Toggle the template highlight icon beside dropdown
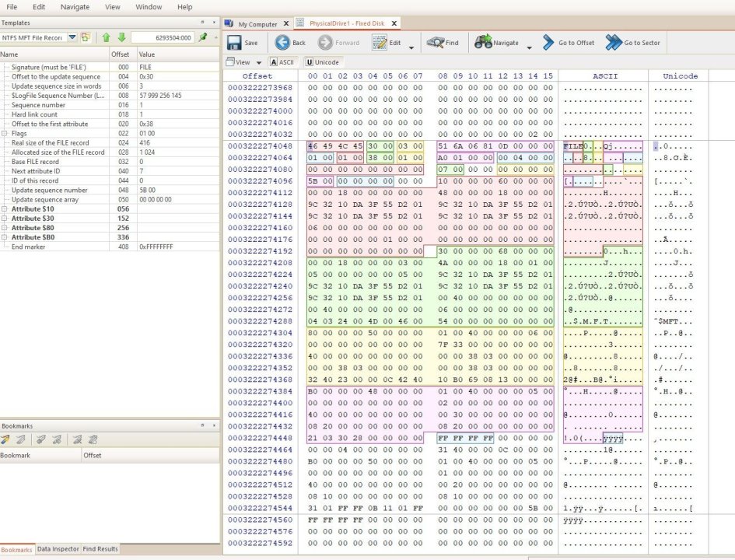 coord(86,37)
